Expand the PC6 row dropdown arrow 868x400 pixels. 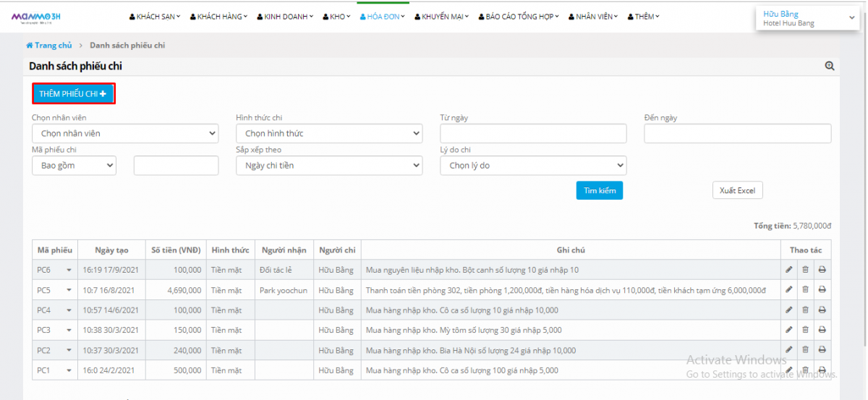[x=69, y=270]
